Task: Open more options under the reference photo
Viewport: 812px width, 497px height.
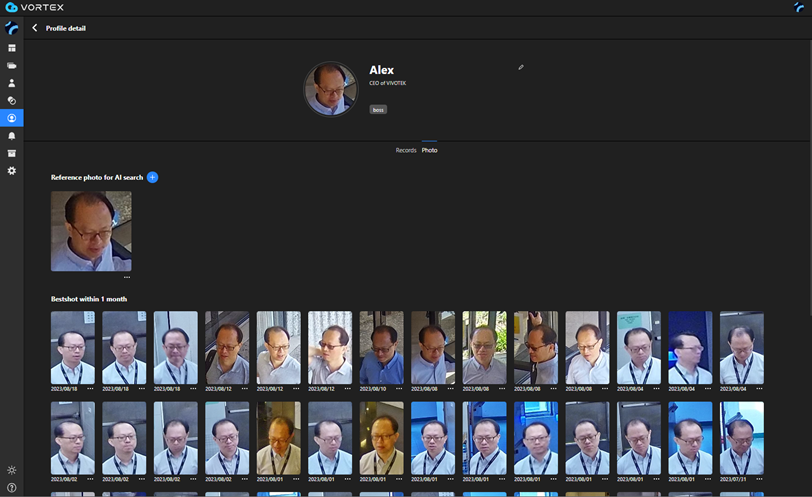Action: pos(127,277)
